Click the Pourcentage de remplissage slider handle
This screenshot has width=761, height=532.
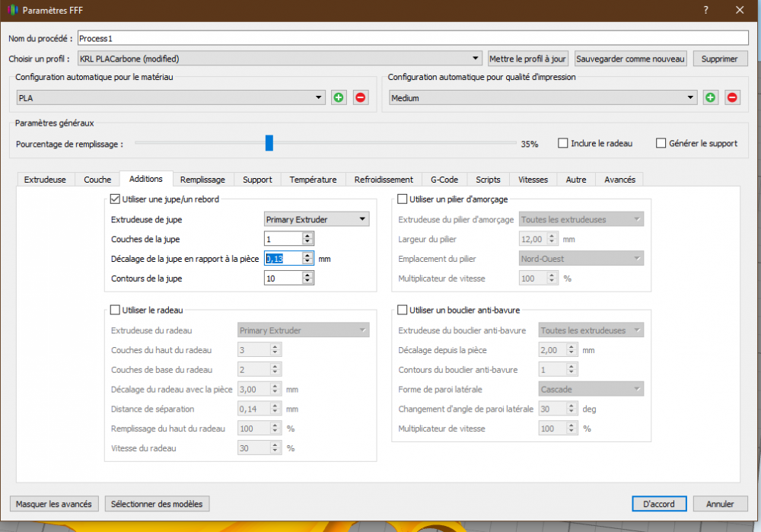pos(269,143)
